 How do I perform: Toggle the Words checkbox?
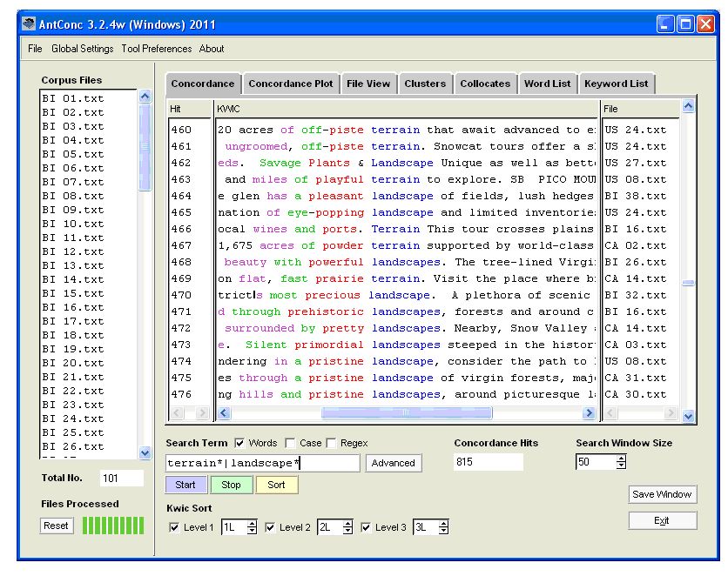(x=239, y=444)
